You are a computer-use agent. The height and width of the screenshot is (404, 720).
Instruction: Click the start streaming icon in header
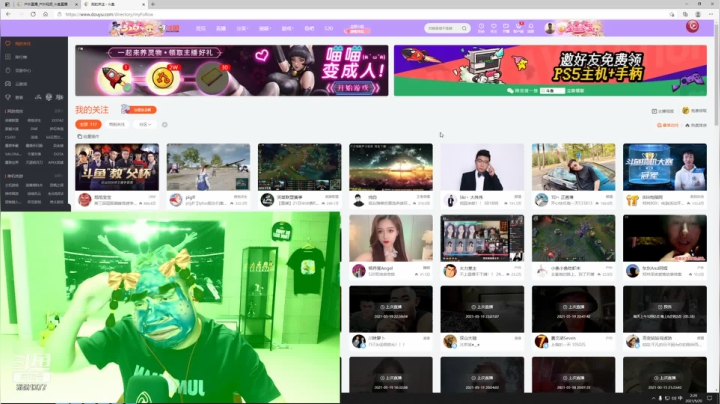[x=506, y=28]
